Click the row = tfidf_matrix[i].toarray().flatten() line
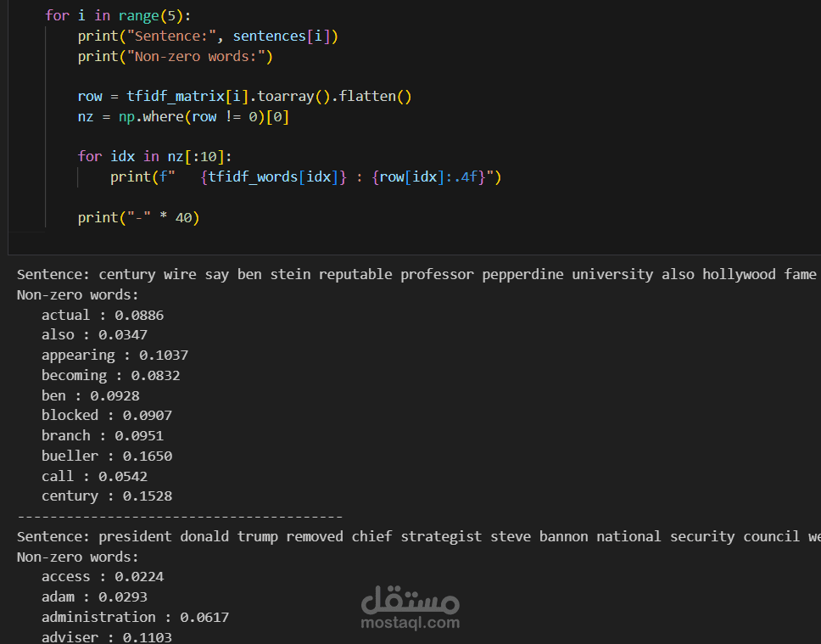821x644 pixels. point(244,97)
